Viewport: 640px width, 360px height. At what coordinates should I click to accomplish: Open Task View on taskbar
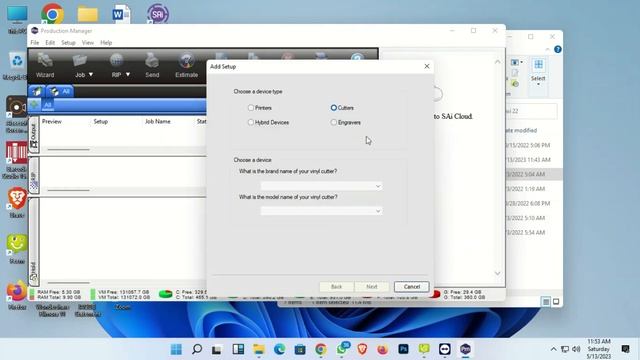point(217,349)
